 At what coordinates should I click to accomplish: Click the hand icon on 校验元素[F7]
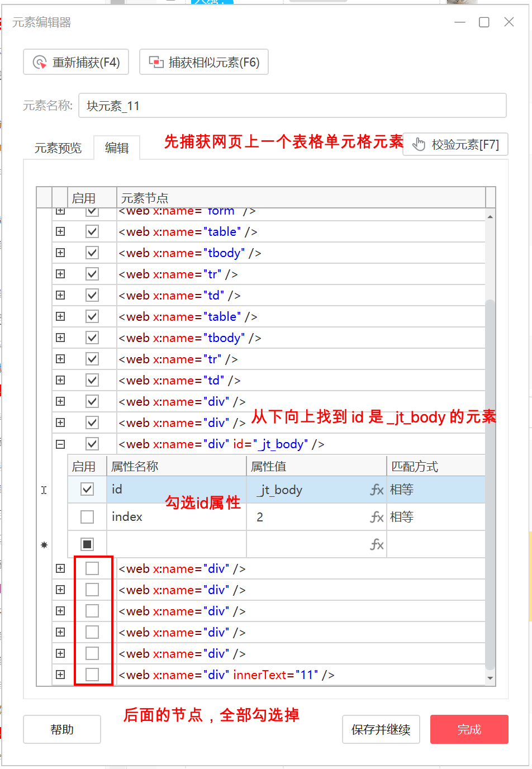[x=419, y=145]
